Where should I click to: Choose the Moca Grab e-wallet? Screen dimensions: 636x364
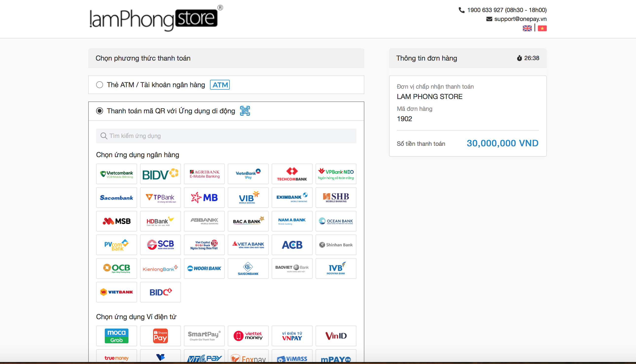point(116,336)
